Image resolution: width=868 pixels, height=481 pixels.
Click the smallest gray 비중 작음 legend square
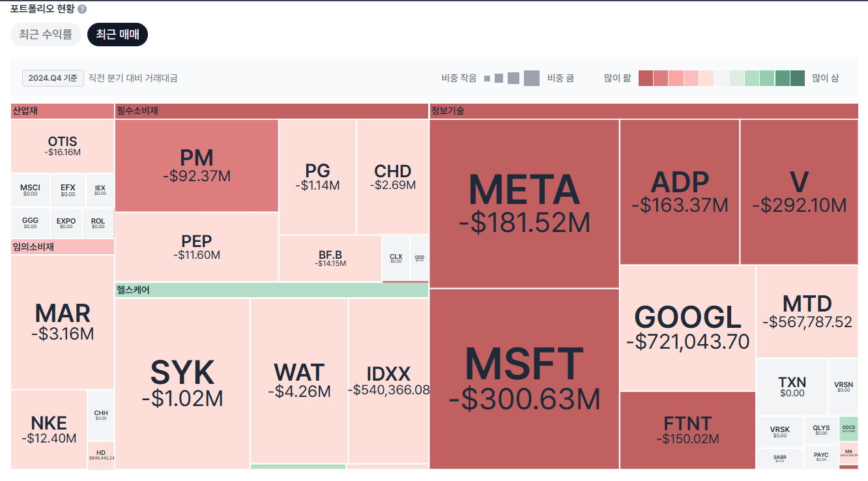(487, 78)
